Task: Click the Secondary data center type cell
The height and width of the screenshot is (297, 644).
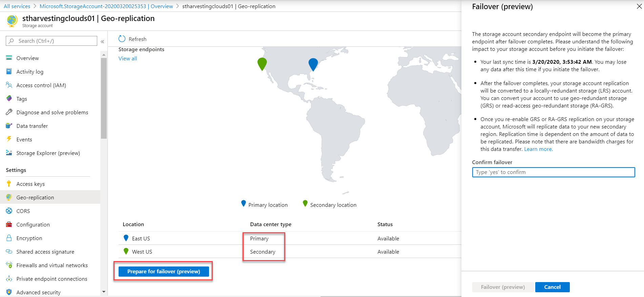Action: point(263,252)
